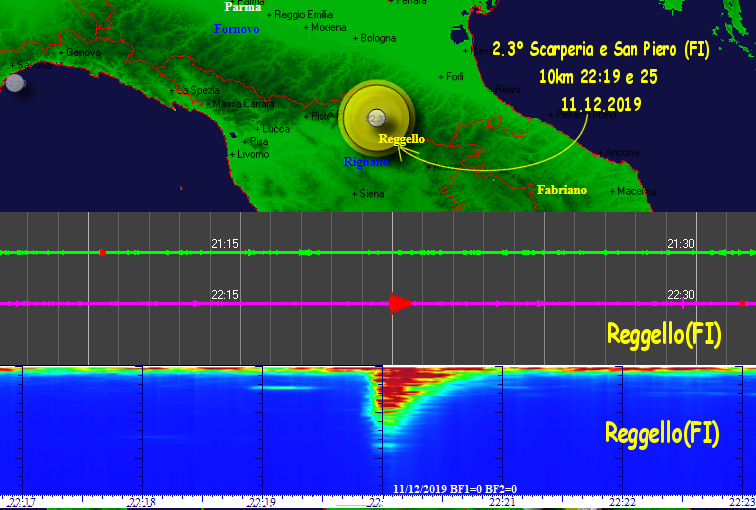Click red marker at end of magenta trace
This screenshot has height=510, width=756.
tap(743, 304)
